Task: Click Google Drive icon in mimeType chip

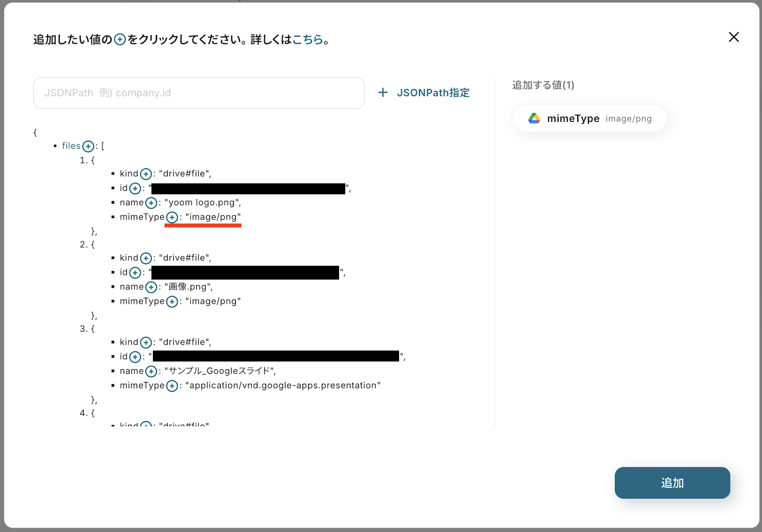Action: click(x=534, y=119)
